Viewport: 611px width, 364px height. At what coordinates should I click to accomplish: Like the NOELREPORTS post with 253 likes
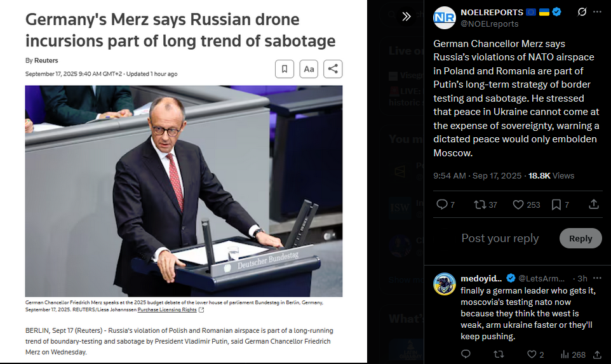click(x=526, y=205)
